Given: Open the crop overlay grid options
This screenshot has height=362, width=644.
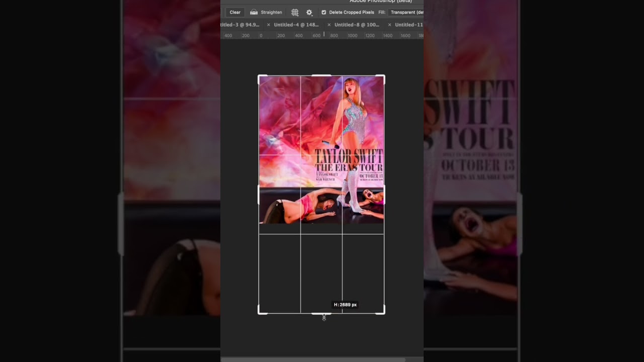Looking at the screenshot, I should [x=295, y=12].
